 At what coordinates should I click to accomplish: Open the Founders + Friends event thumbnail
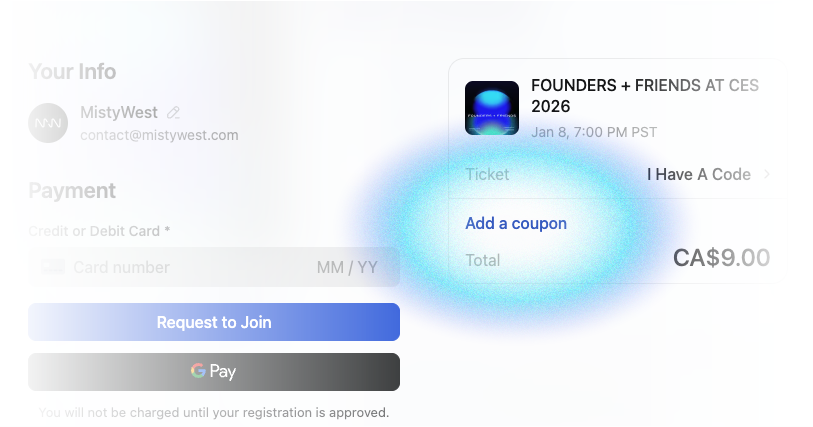(492, 107)
